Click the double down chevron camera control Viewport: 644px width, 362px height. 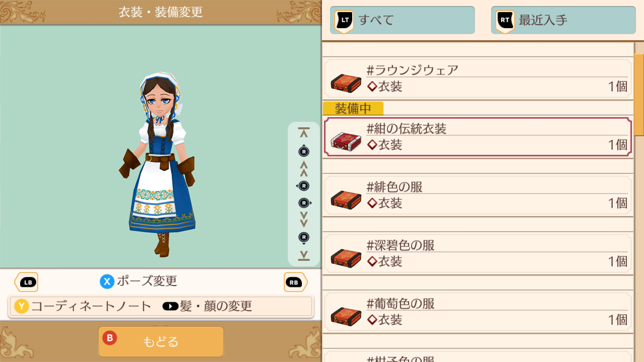(x=304, y=220)
